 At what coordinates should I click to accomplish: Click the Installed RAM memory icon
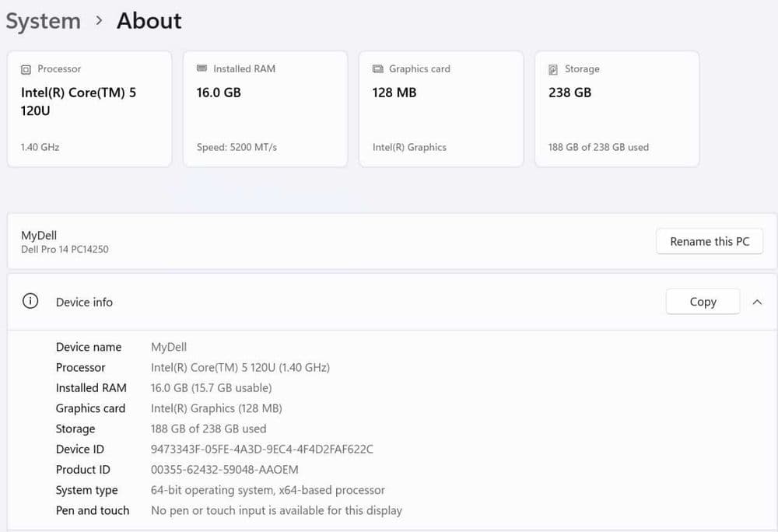(202, 68)
